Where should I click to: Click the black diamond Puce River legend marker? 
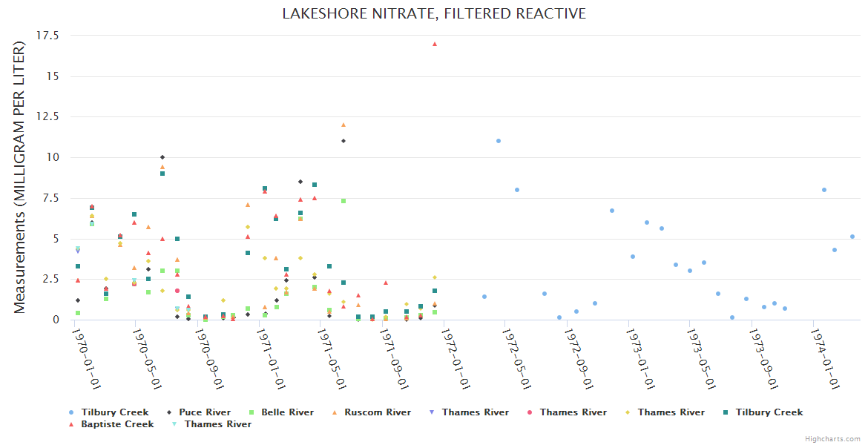click(x=169, y=412)
